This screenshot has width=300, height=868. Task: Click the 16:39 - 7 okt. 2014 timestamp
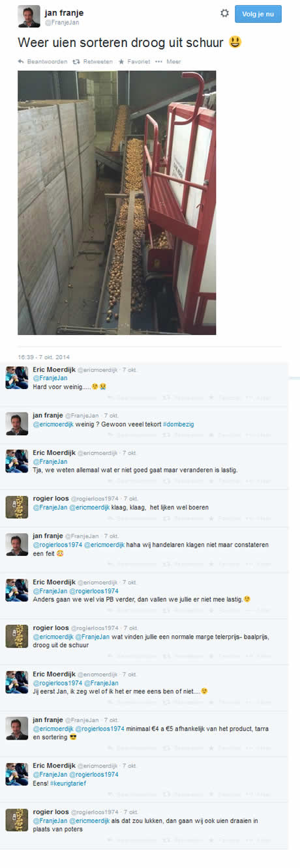point(44,357)
